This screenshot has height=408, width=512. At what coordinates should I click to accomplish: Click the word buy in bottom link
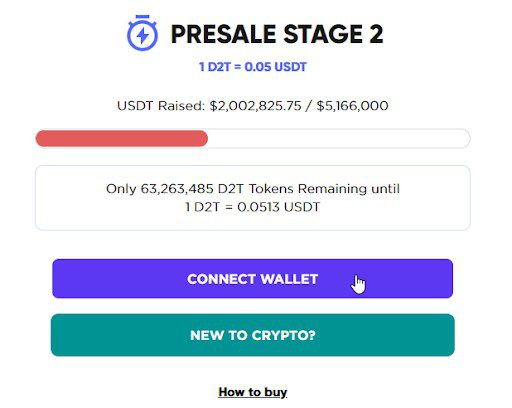coord(276,392)
